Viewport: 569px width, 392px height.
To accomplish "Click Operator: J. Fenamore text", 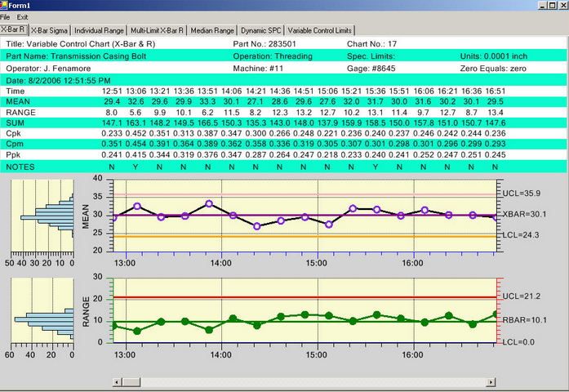I will 48,69.
